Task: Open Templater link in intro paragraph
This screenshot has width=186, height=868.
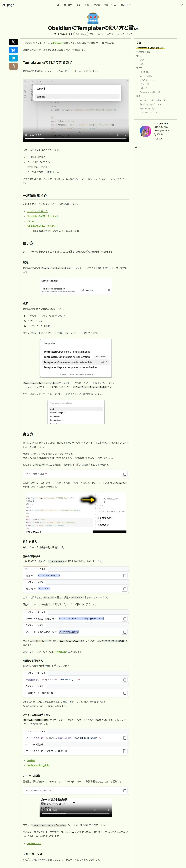Action: pyautogui.click(x=58, y=43)
